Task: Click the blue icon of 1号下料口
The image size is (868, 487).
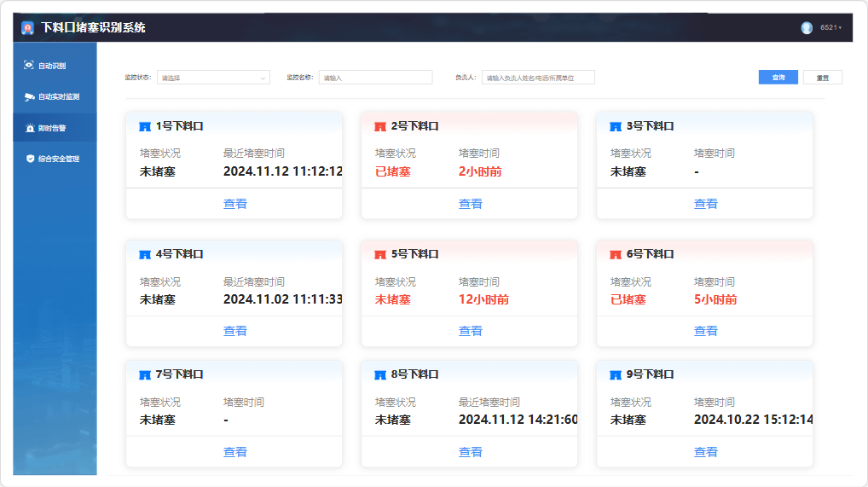Action: click(144, 126)
